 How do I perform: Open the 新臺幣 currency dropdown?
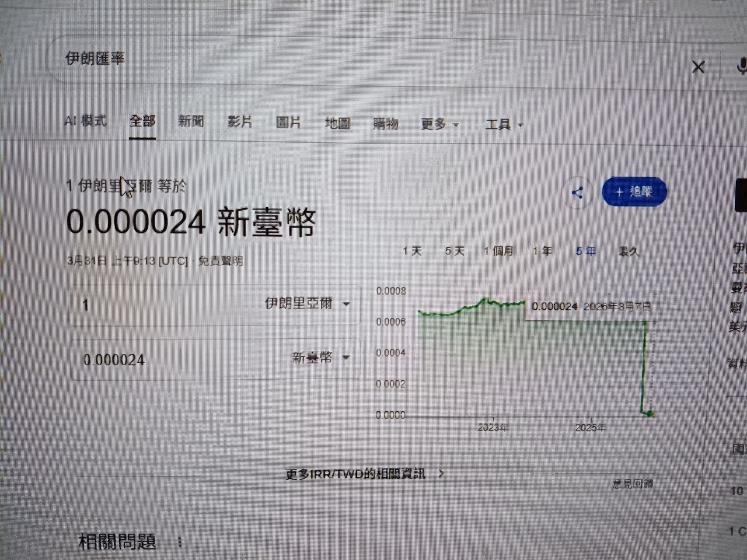coord(320,358)
